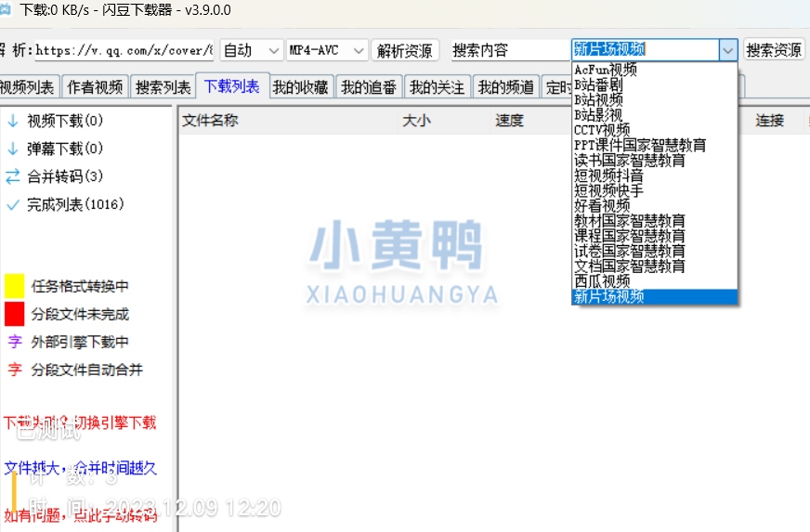Select 好看视频 option

click(655, 205)
